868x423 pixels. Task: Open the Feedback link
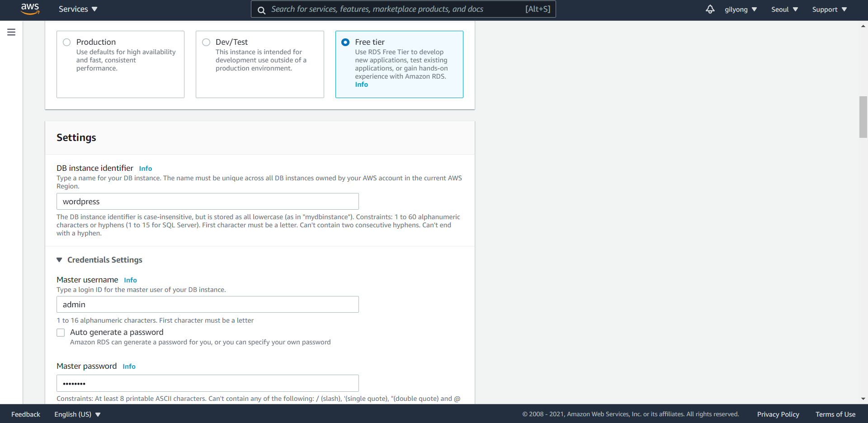click(x=26, y=414)
